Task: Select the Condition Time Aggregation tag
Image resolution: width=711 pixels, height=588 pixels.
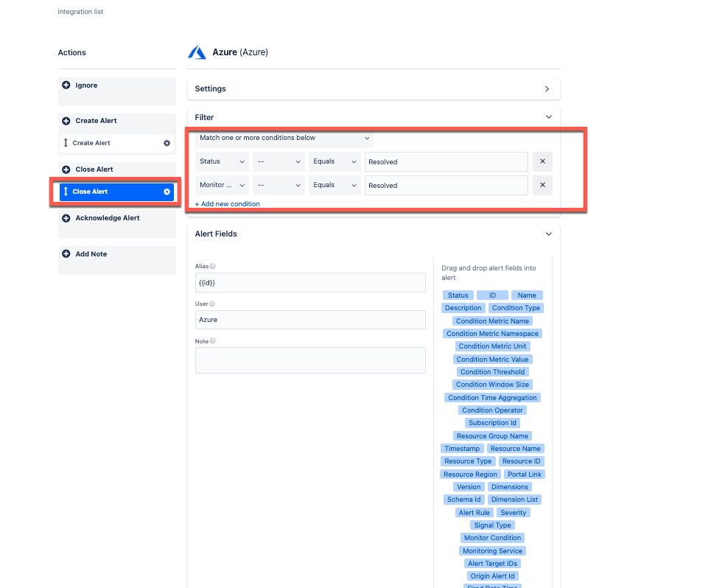Action: click(x=492, y=398)
